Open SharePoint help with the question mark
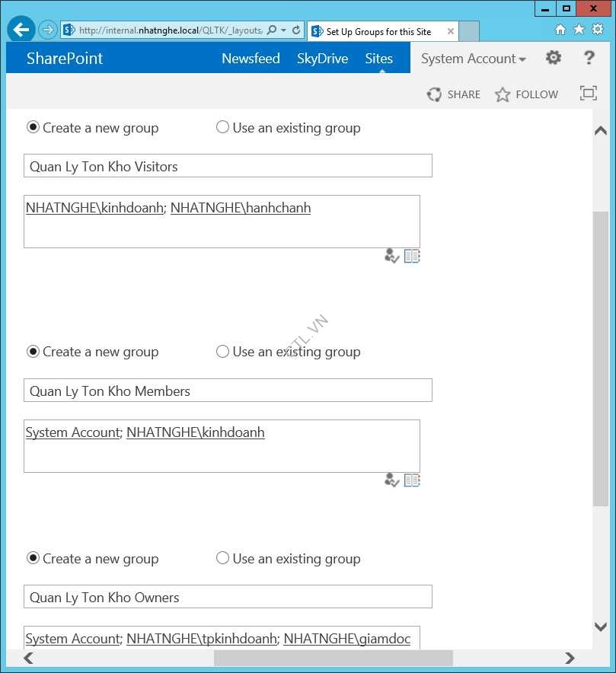 coord(589,58)
